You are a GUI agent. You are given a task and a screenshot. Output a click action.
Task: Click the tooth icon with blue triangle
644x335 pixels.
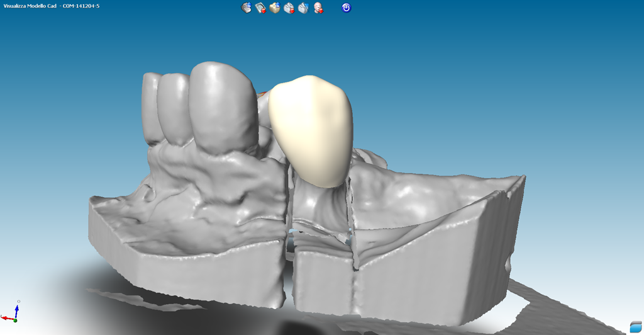pyautogui.click(x=303, y=8)
